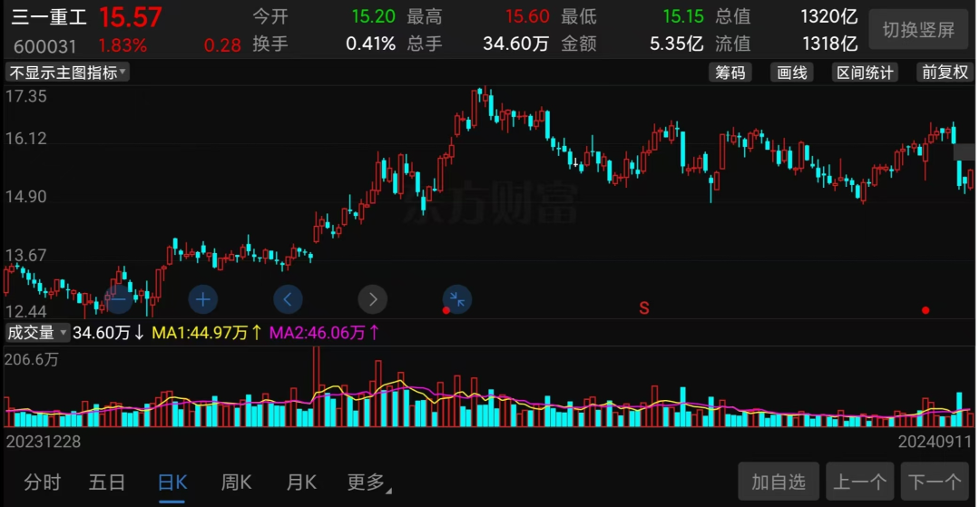Select the 周K tab
The width and height of the screenshot is (980, 507).
coord(236,482)
